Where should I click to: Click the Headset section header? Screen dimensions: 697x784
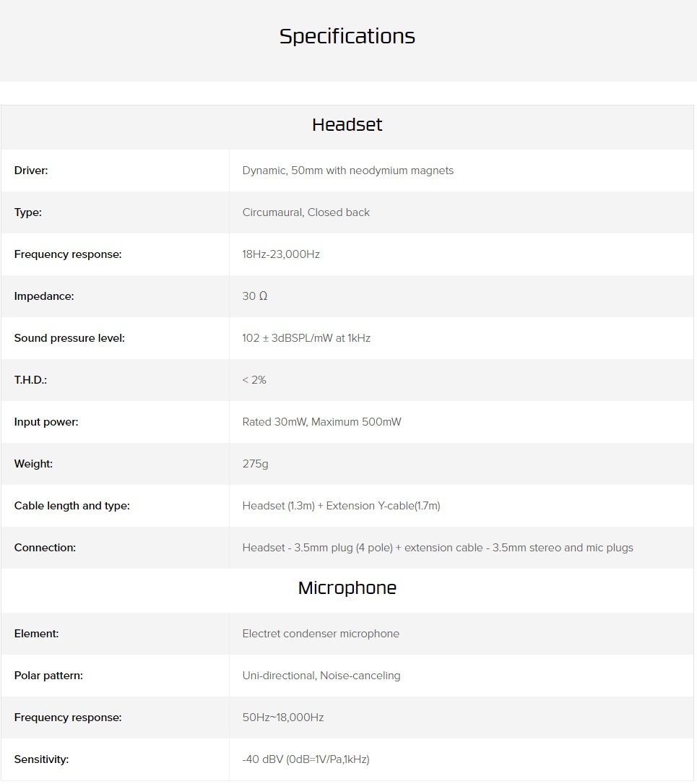[347, 125]
